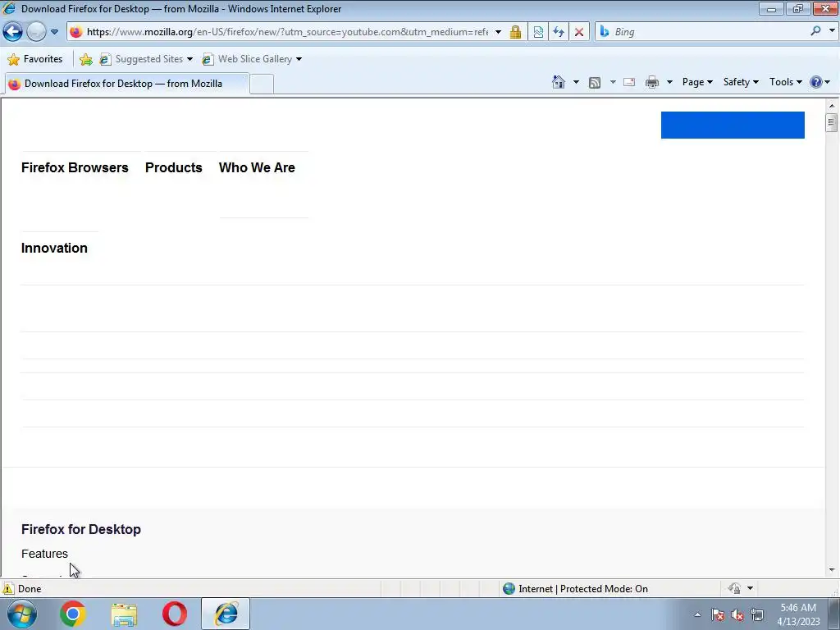Open the Help question mark menu
This screenshot has height=630, width=840.
tap(819, 82)
